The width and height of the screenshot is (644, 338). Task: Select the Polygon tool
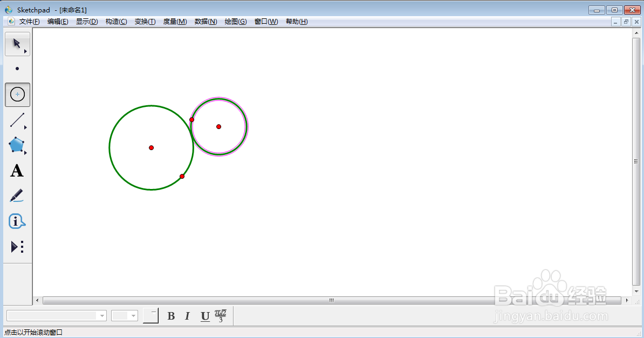(x=16, y=145)
